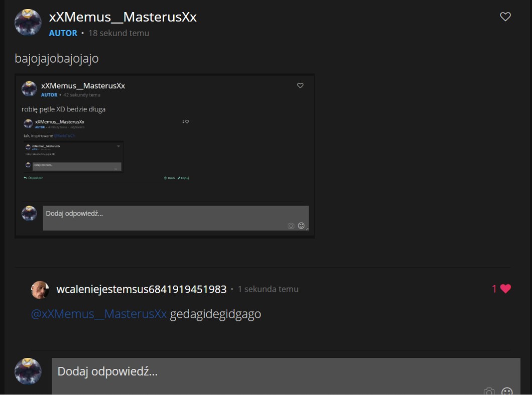Click the camera icon in the bottom reply box
Screen dimensions: 532x395
489,391
